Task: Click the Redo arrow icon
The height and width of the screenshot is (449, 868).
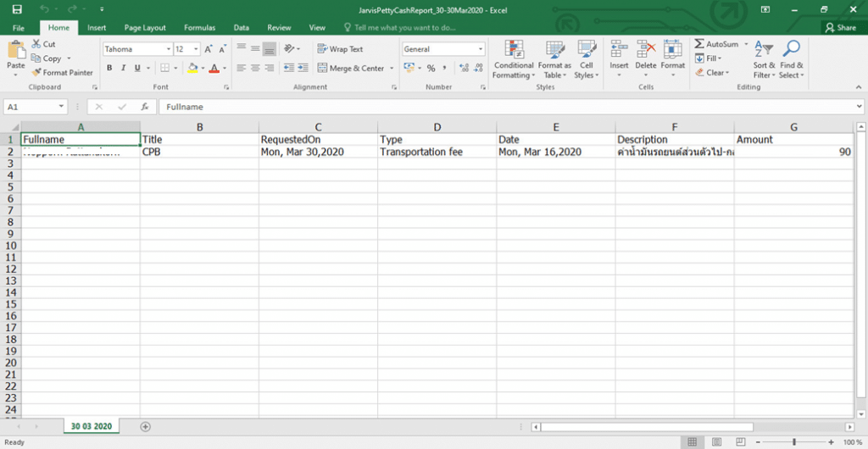Action: click(73, 9)
